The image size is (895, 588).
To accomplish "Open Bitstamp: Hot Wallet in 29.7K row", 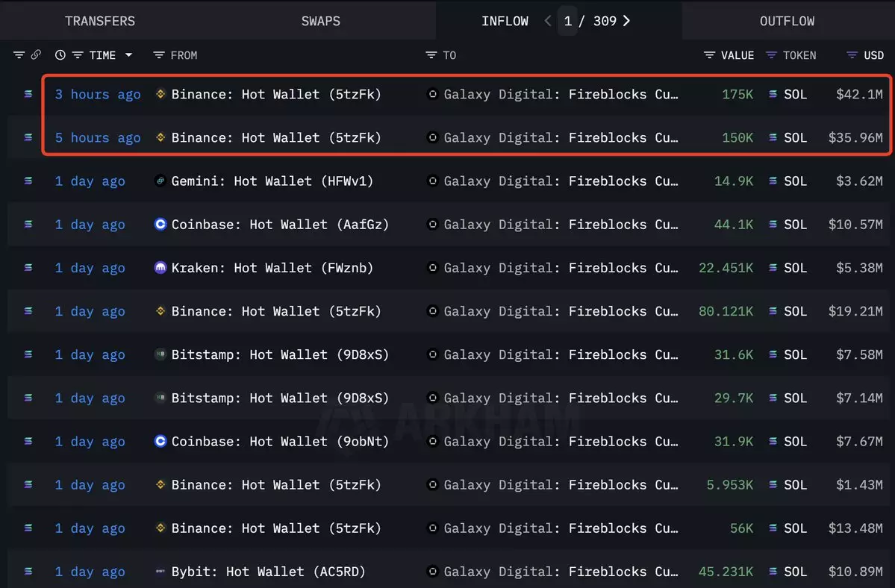I will point(280,398).
